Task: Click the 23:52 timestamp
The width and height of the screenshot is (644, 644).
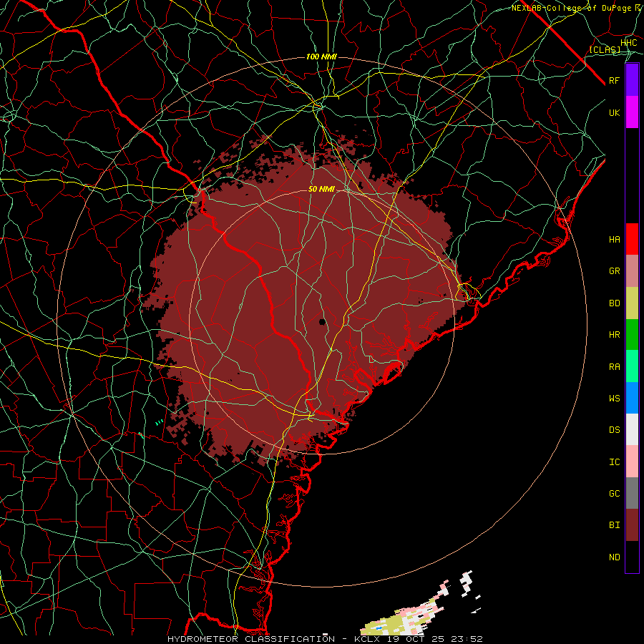Action: 466,639
